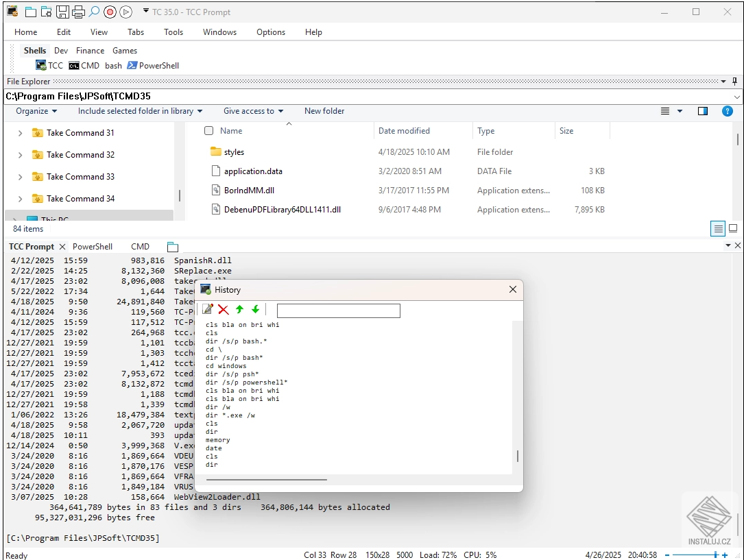Open the File Explorer panel options arrow

[x=723, y=82]
